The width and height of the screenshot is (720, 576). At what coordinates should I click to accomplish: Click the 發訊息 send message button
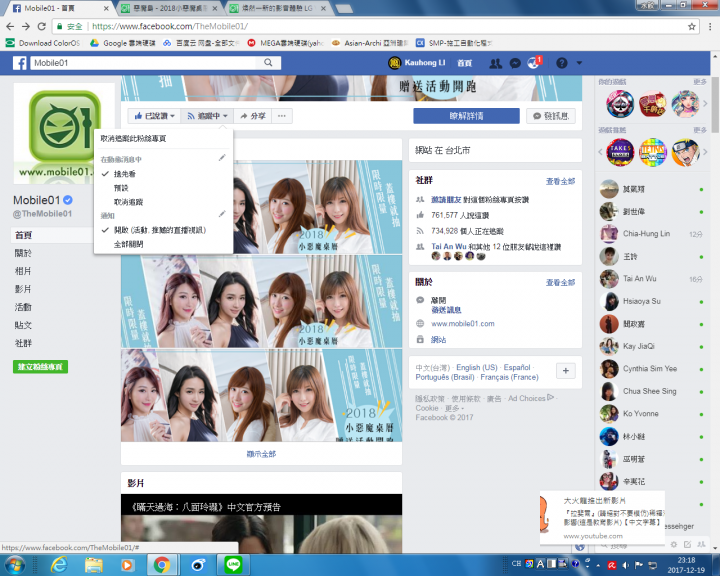pos(551,116)
